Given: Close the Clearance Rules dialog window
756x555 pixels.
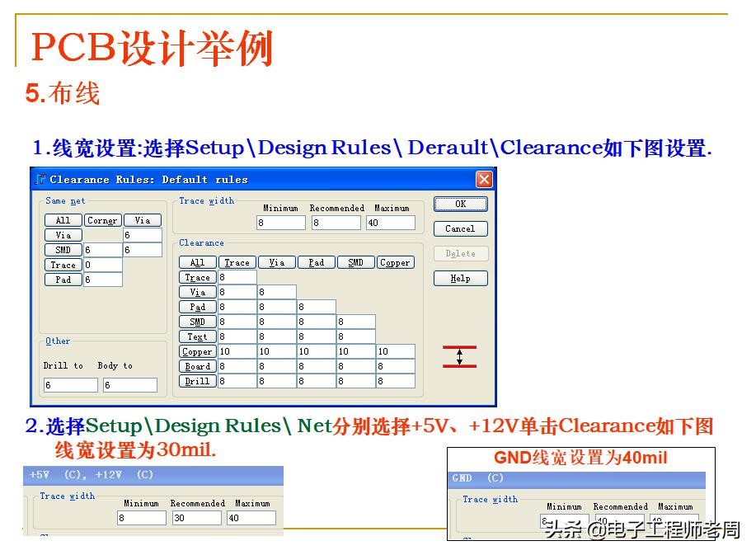Looking at the screenshot, I should point(484,180).
